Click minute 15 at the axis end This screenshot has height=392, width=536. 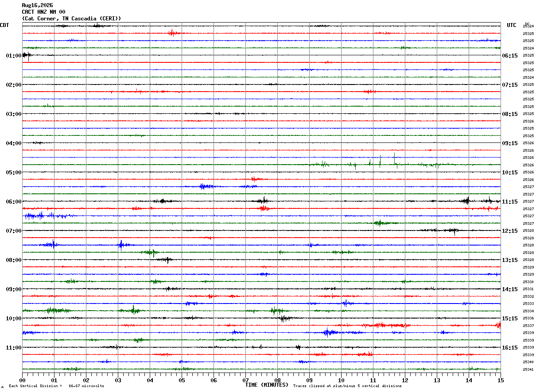point(501,380)
